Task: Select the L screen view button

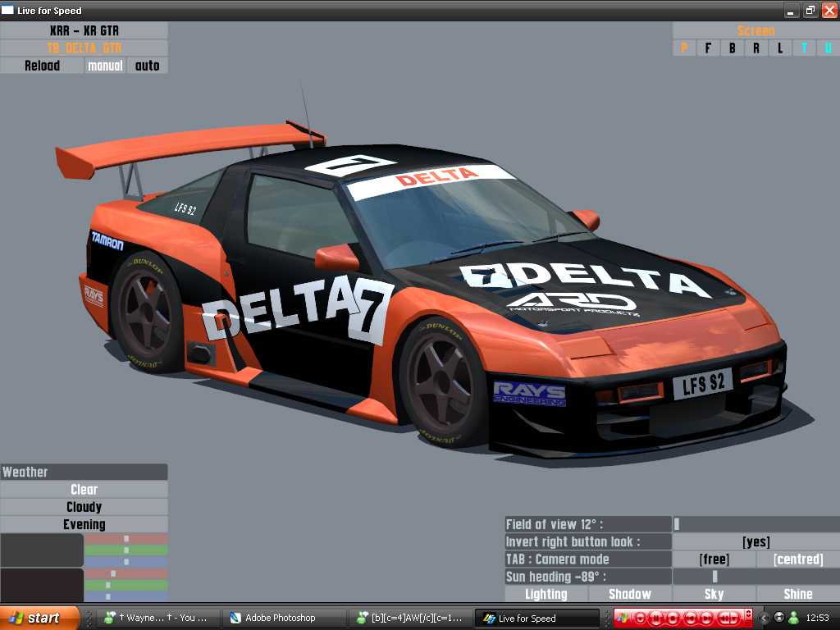Action: point(780,48)
